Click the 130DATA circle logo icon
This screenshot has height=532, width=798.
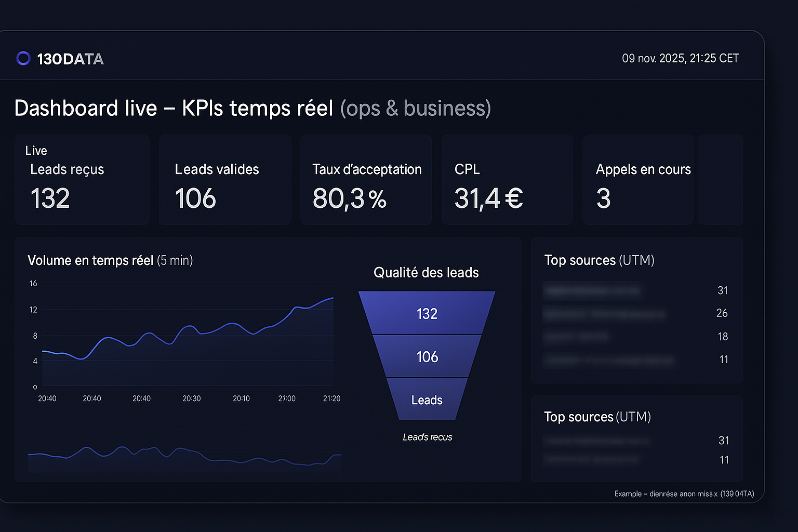[23, 58]
